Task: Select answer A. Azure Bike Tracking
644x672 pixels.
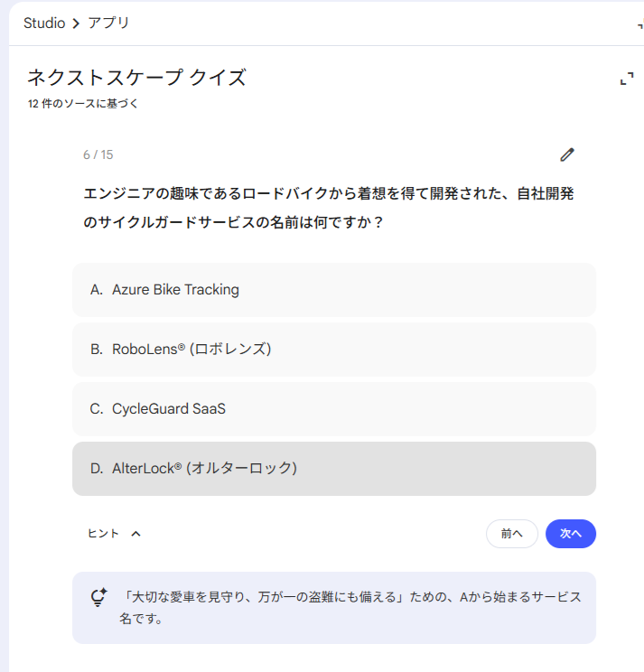Action: (334, 290)
